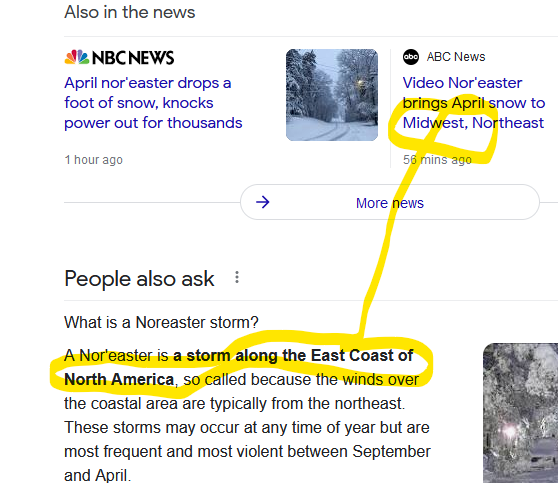Click the bold storm along the East Coast text
Screen dimensions: 558x483
tap(293, 355)
